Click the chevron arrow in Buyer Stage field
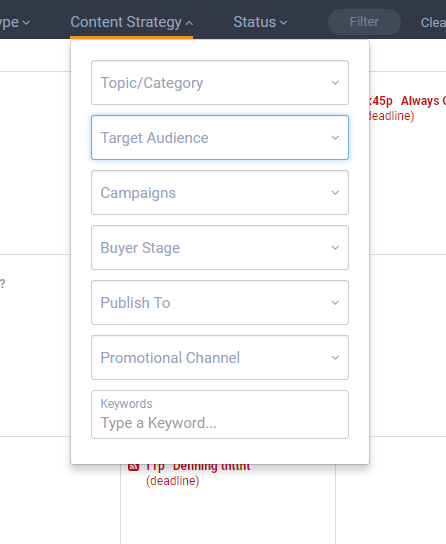Image resolution: width=446 pixels, height=544 pixels. click(335, 248)
